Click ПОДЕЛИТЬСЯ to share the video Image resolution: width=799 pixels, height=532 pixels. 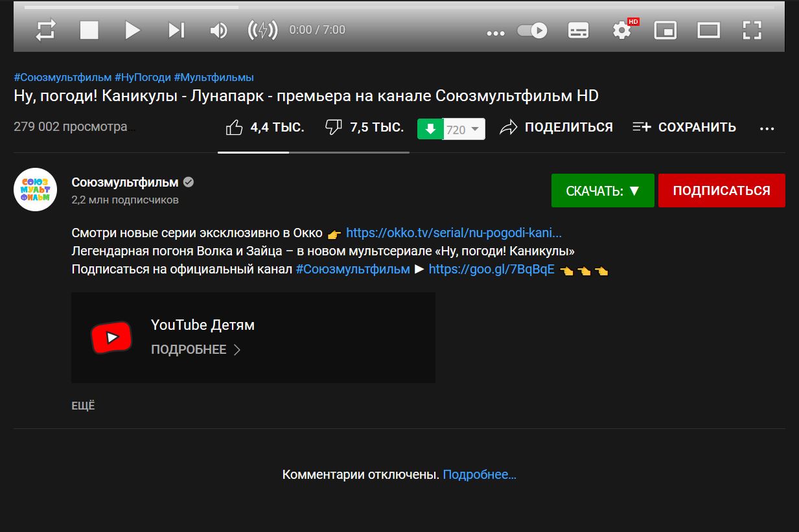[x=556, y=128]
